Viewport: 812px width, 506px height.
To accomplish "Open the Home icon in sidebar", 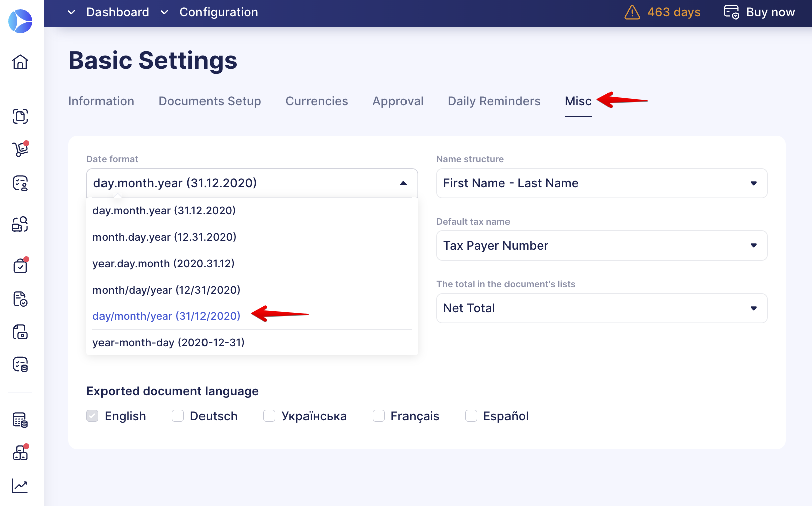I will (x=20, y=62).
